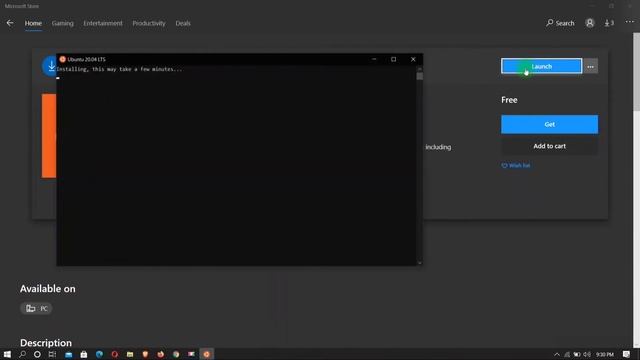This screenshot has height=360, width=640.
Task: Open the Store 'See more' ellipsis menu
Action: 629,22
